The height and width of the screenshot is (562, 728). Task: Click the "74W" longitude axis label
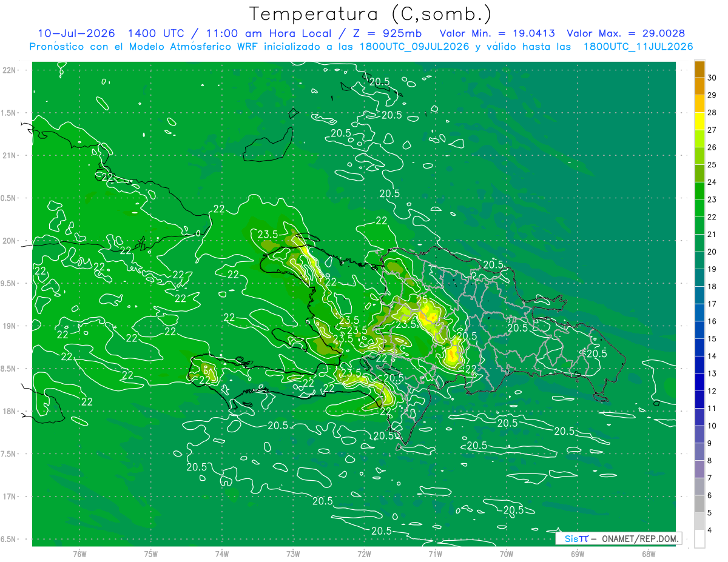tap(222, 554)
